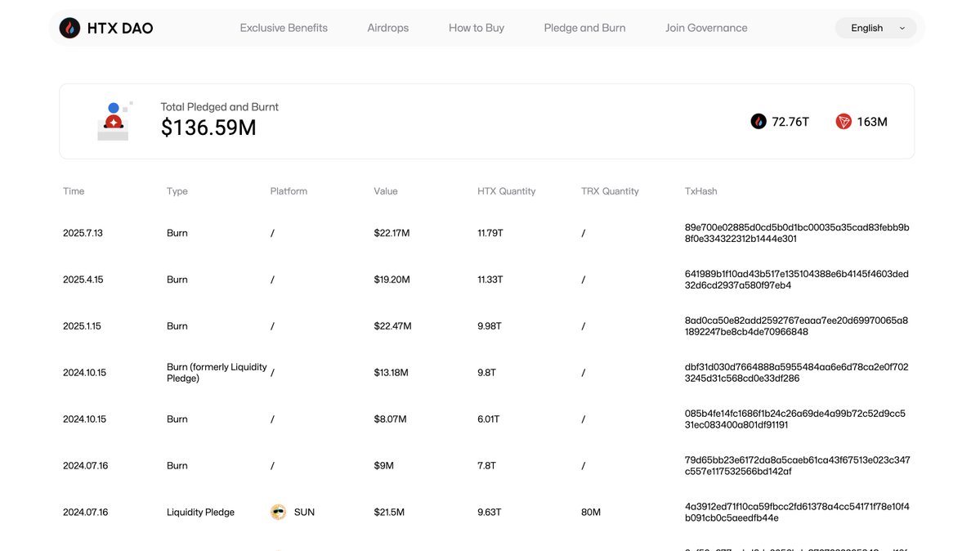Click the HTX quantity 7.8T
Screen dimensions: 980x551
487,466
